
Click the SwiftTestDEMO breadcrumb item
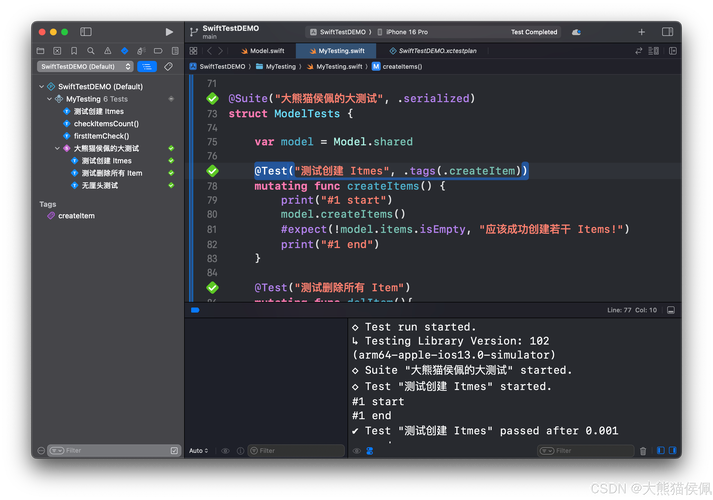pos(217,67)
